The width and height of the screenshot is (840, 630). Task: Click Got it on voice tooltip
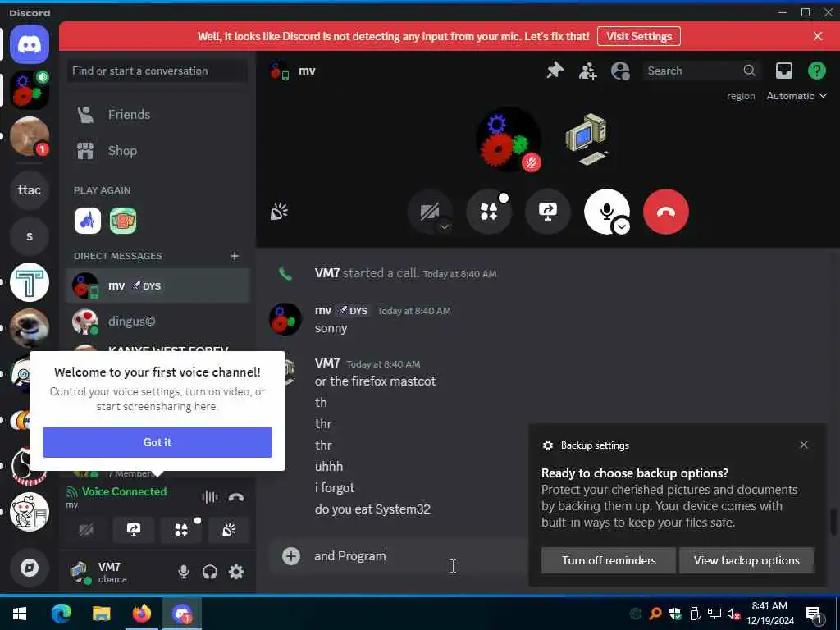click(157, 442)
